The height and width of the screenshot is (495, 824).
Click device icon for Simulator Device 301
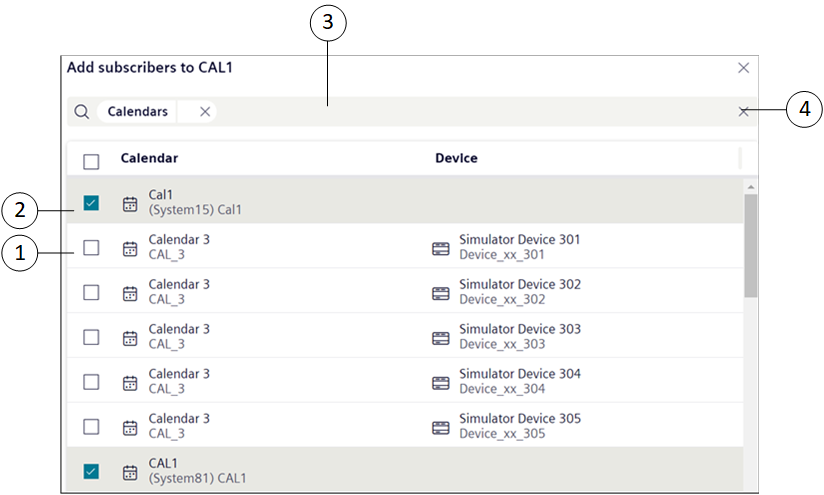click(440, 248)
